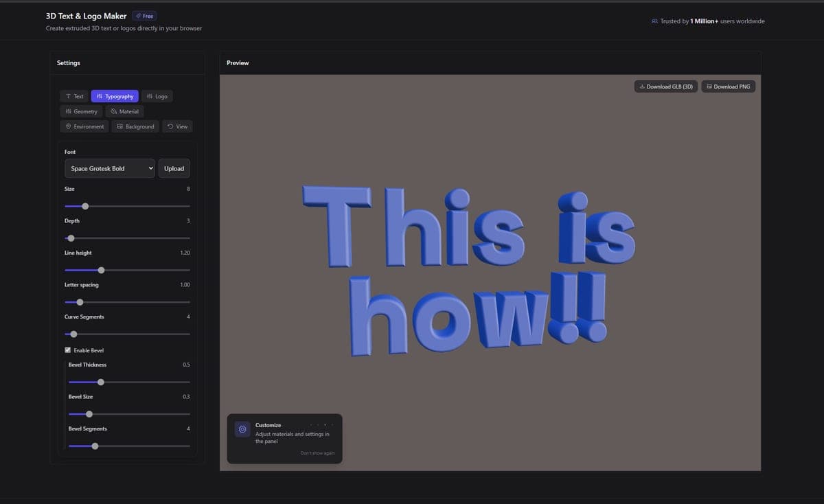Screen dimensions: 824x504
Task: Open the Text settings tab
Action: coord(74,96)
